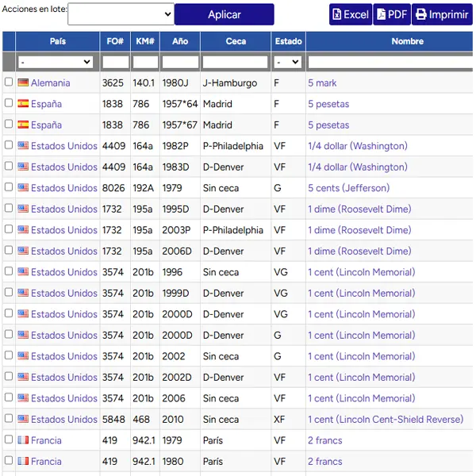Image resolution: width=476 pixels, height=476 pixels.
Task: Click the French flag in the 1979 row
Action: pyautogui.click(x=23, y=440)
